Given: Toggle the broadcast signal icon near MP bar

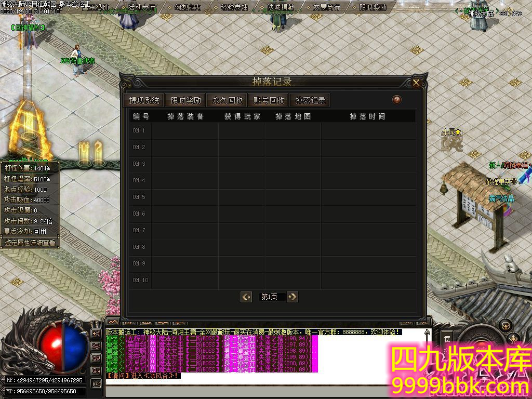Looking at the screenshot, I should tap(96, 383).
